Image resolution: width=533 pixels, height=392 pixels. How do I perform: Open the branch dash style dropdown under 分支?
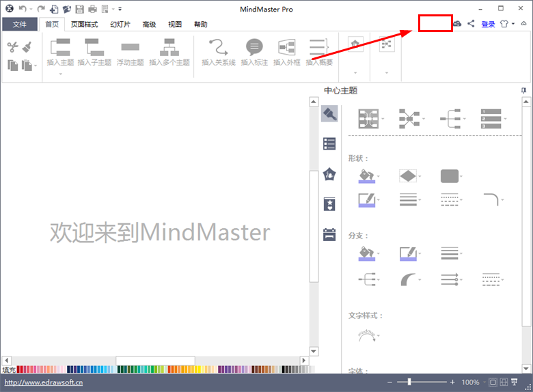tap(493, 279)
